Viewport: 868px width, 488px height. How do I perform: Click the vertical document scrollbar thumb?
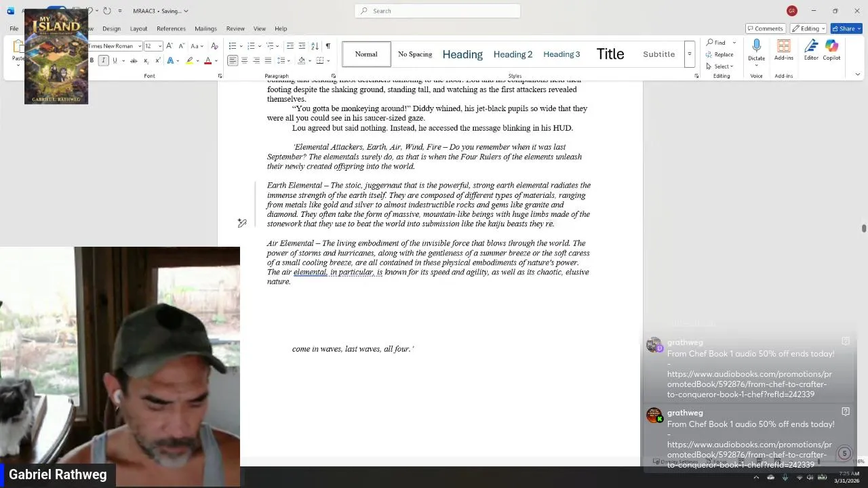click(863, 228)
